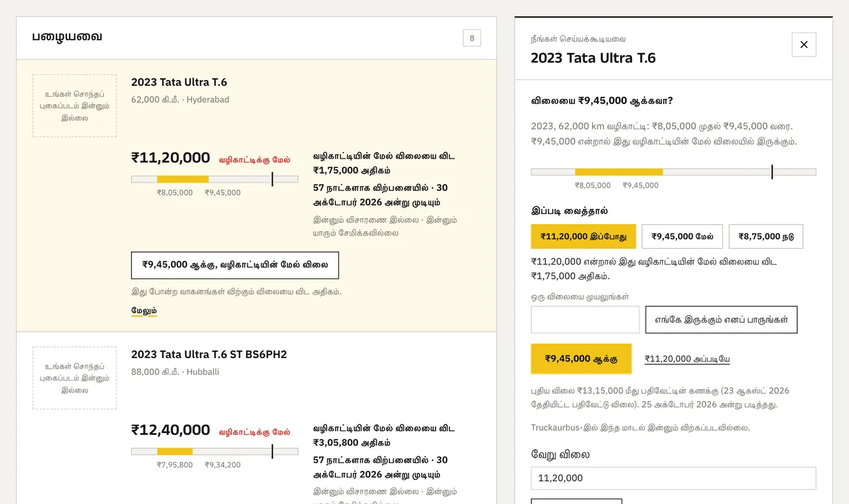Click the ₹9,45,000 ஆக்கு, வழிகாட்டியின் மேல் விலை button
The height and width of the screenshot is (504, 849).
click(235, 265)
